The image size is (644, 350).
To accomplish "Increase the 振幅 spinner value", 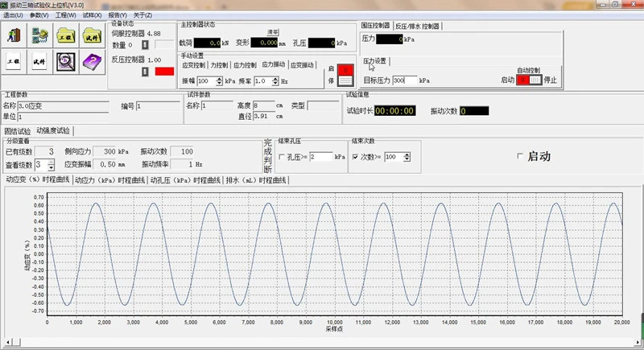I will (x=219, y=79).
